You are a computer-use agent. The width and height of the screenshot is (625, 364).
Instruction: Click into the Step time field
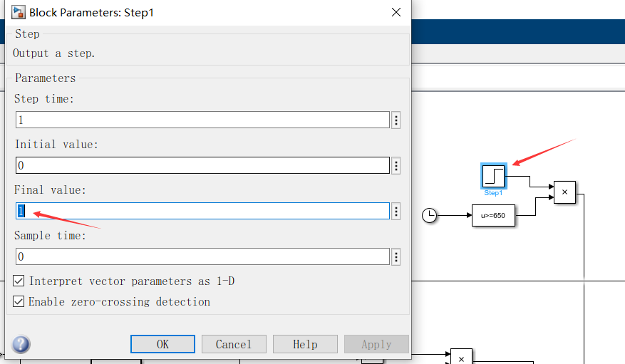202,120
